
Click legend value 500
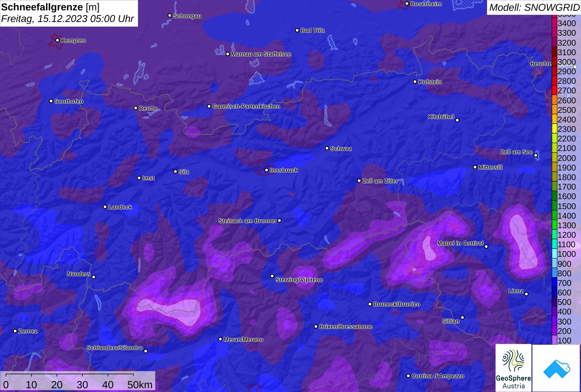pyautogui.click(x=564, y=302)
